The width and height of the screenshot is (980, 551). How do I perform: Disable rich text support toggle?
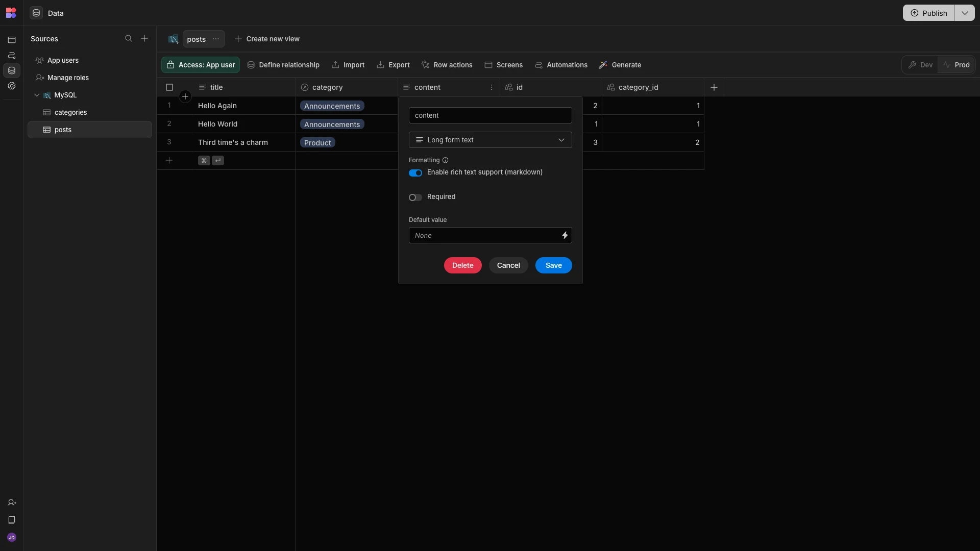coord(415,173)
